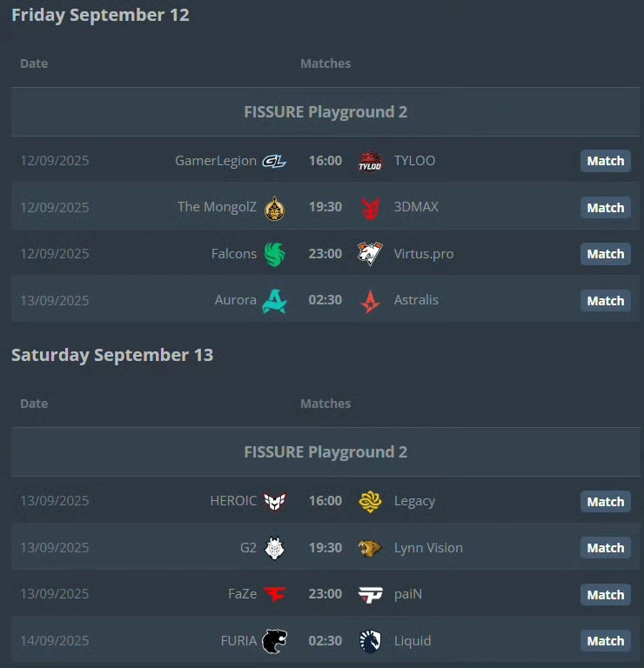
Task: Open Match button for GamerLegion vs TYLOO
Action: (x=605, y=161)
